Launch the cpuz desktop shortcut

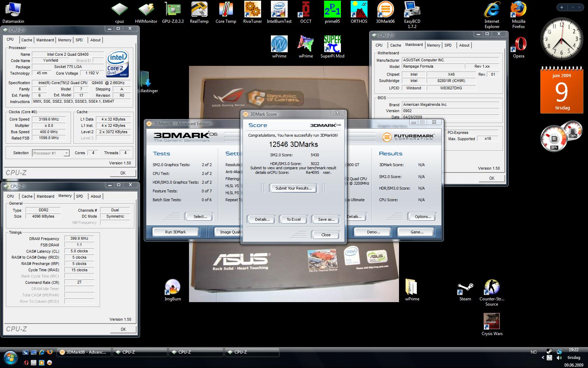point(119,13)
